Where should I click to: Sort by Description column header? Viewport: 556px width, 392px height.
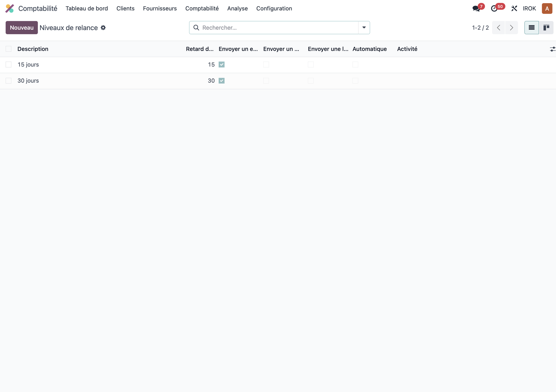point(33,49)
